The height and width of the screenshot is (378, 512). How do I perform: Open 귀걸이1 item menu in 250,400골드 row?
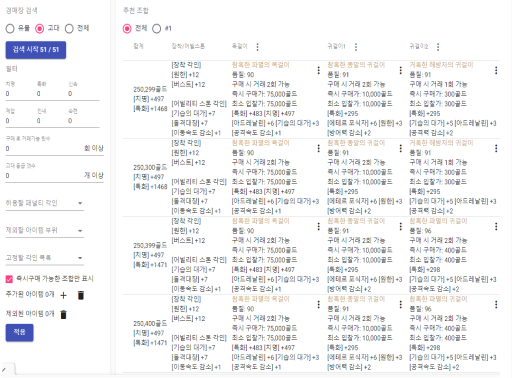[x=401, y=304]
